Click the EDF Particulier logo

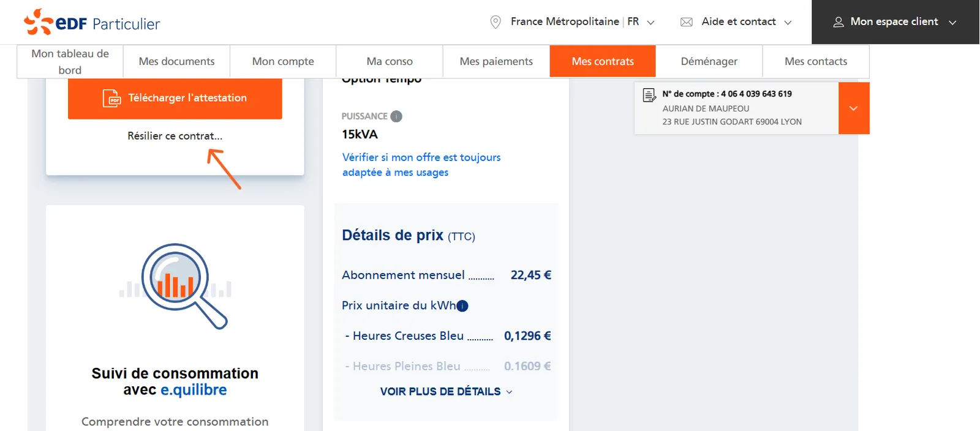(92, 23)
